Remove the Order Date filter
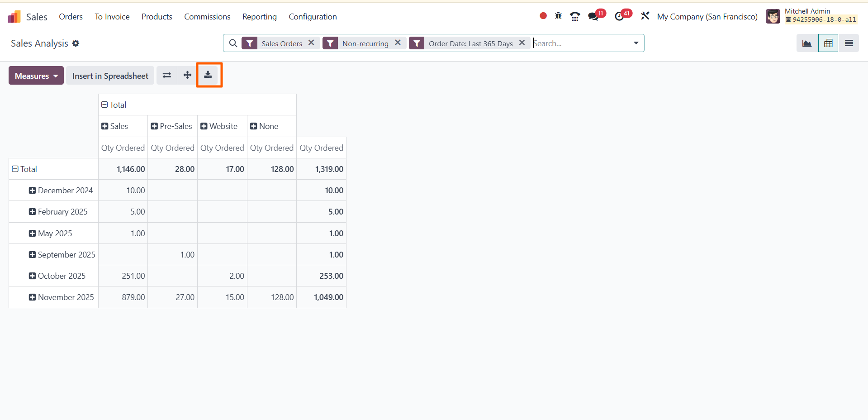Viewport: 868px width, 420px height. 522,43
